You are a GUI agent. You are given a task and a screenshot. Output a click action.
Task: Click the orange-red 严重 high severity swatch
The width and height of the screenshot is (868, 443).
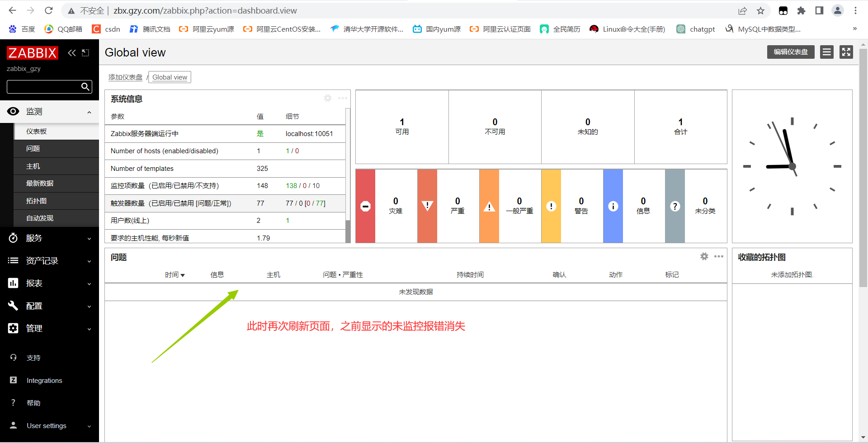click(427, 206)
